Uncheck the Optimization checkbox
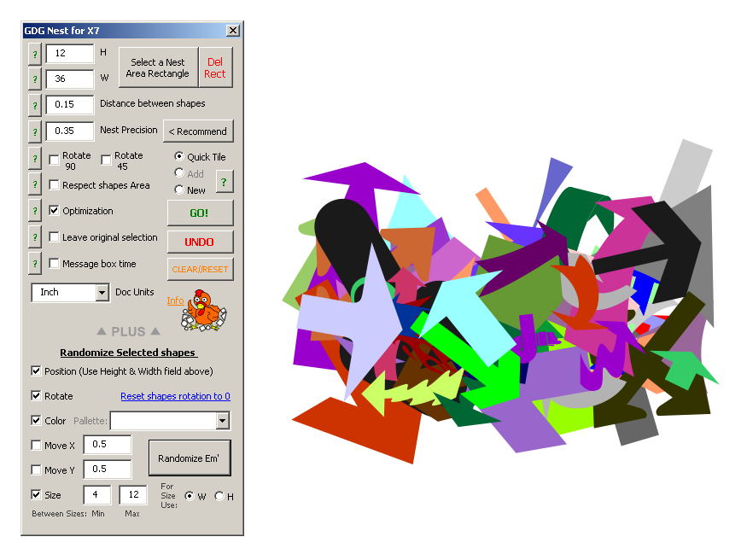 [x=55, y=211]
